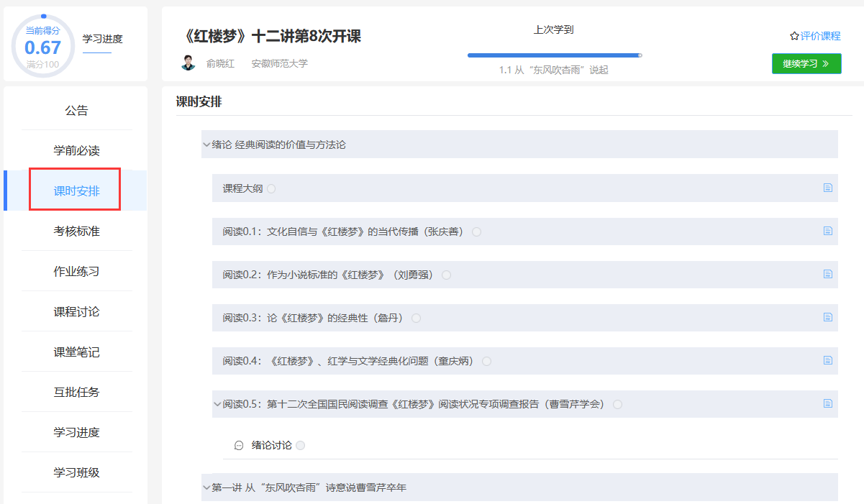Click document icon on 阅读0.5 row
Image resolution: width=864 pixels, height=504 pixels.
coord(827,403)
